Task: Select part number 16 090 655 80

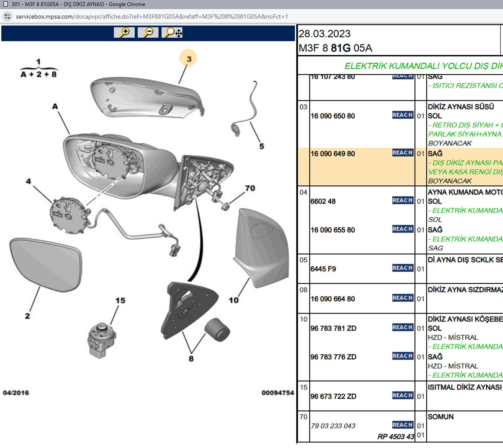Action: [x=333, y=230]
